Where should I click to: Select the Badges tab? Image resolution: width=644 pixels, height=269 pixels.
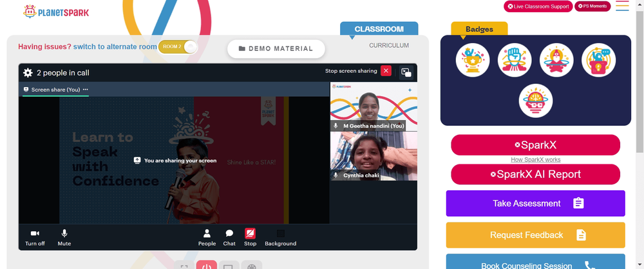(x=479, y=29)
